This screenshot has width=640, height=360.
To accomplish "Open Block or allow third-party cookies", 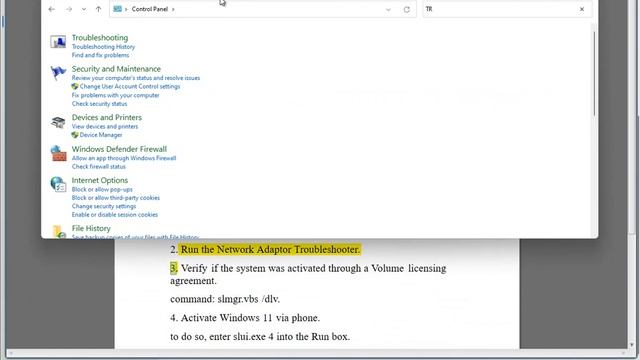I will pyautogui.click(x=116, y=198).
